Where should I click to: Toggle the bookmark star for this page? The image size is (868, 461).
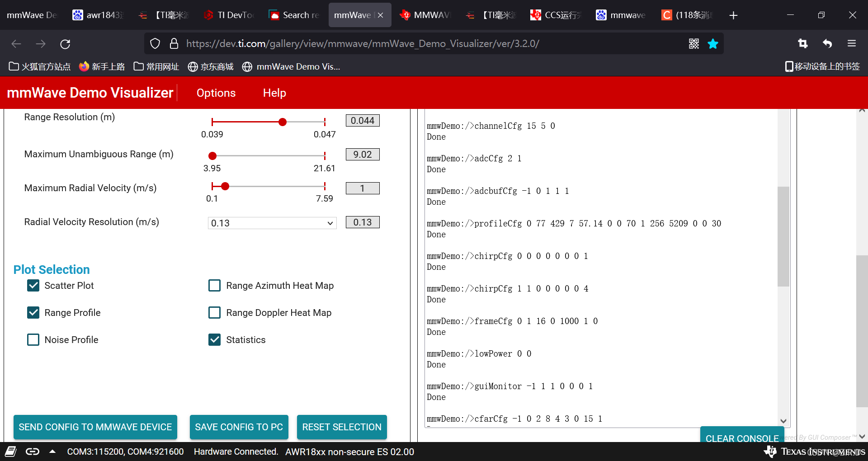click(713, 43)
